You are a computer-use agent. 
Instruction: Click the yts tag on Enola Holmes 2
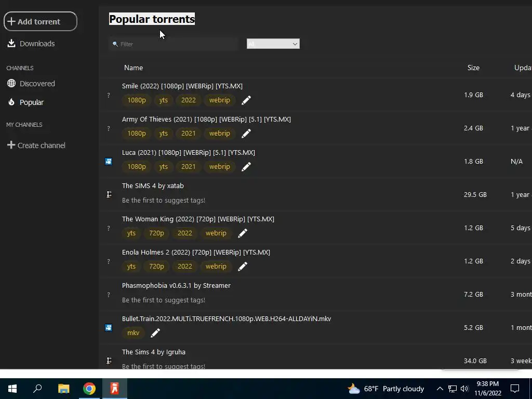click(x=131, y=267)
